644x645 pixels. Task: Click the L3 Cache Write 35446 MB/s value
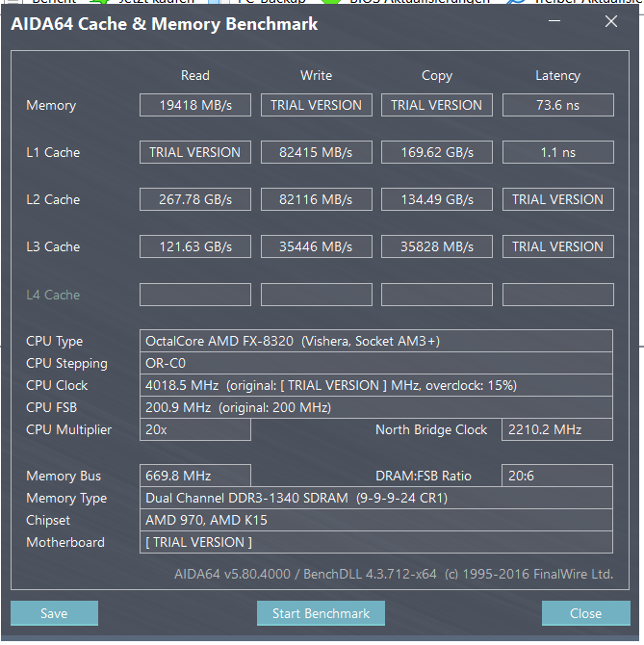click(x=317, y=246)
